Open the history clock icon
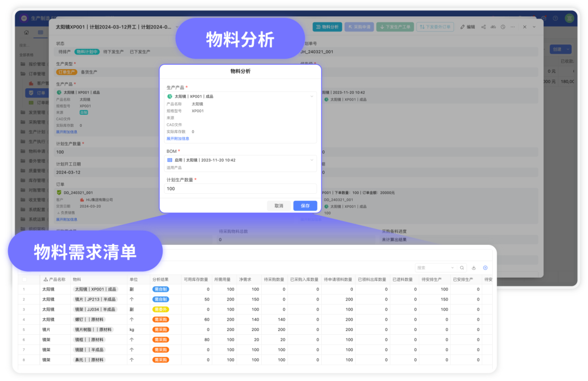Screen dimensions: 588x381 click(x=503, y=27)
